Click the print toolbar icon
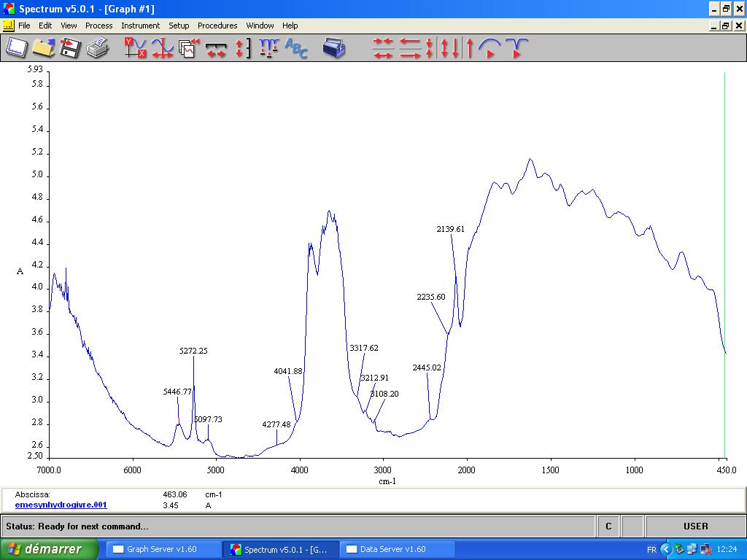Screen dimensions: 747x560 coord(97,48)
